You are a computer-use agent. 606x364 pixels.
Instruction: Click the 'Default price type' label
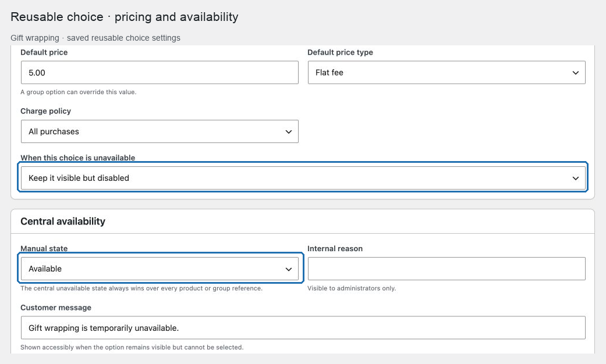pyautogui.click(x=340, y=52)
